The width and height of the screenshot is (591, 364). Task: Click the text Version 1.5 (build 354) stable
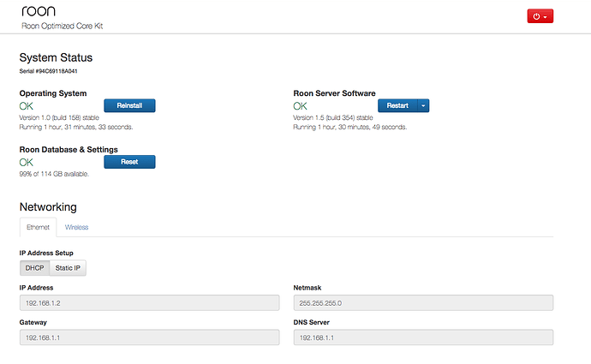point(333,117)
